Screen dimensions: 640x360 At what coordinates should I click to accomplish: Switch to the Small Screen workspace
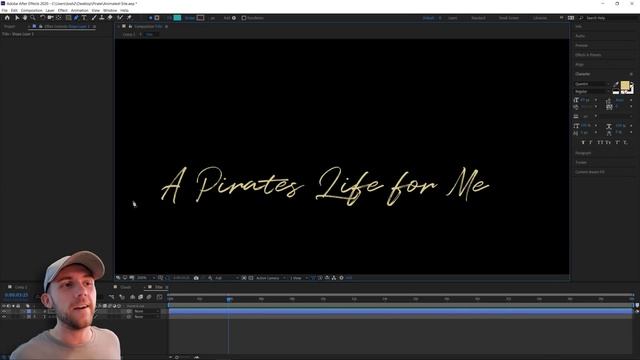pyautogui.click(x=509, y=18)
